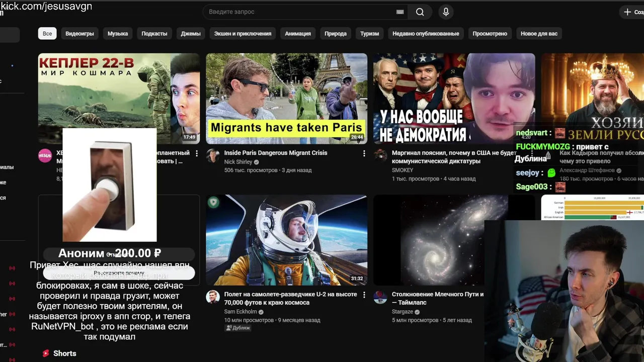Open the Sam Eckholm channel avatar
Screen dimensions: 644x362
pyautogui.click(x=213, y=297)
